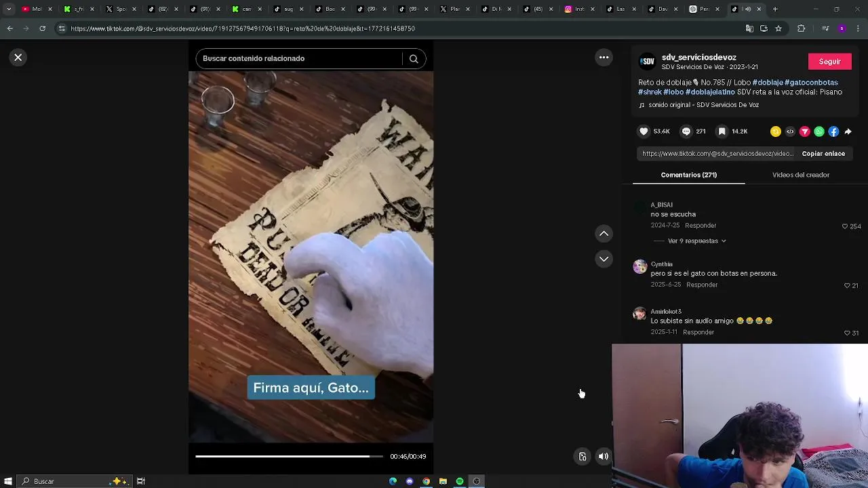Screen dimensions: 868x488
Task: Switch to the Instagram browser tab
Action: point(578,9)
